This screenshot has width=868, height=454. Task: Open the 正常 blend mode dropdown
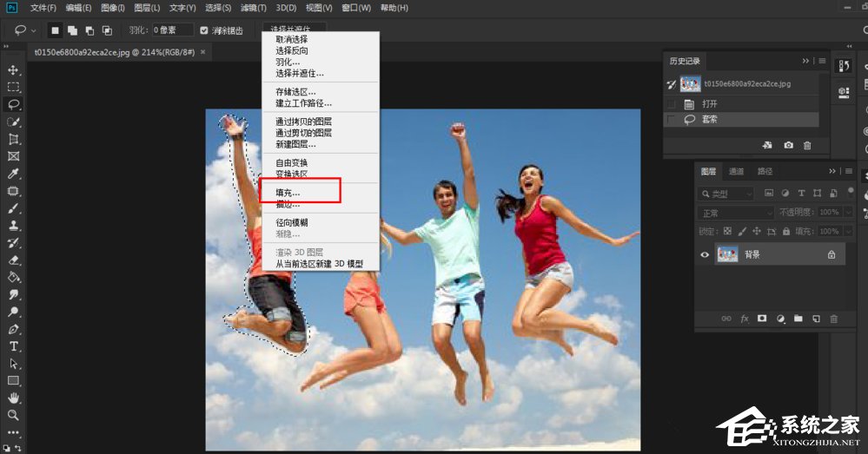click(x=736, y=213)
